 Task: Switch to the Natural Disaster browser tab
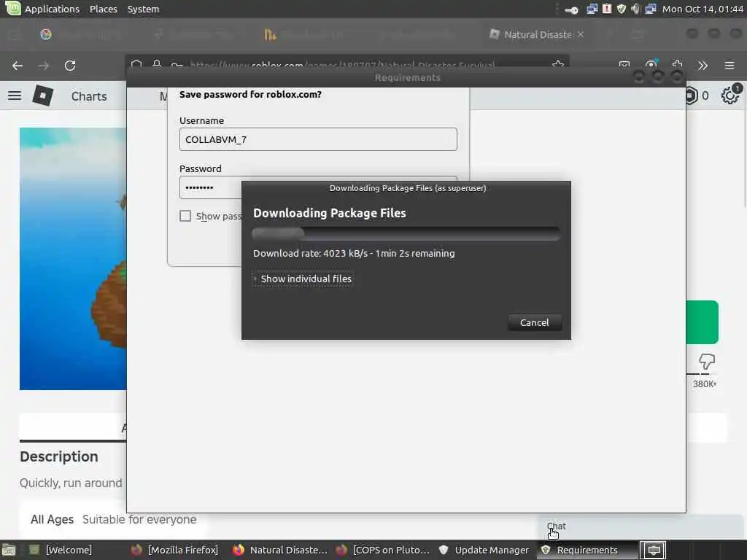[537, 34]
